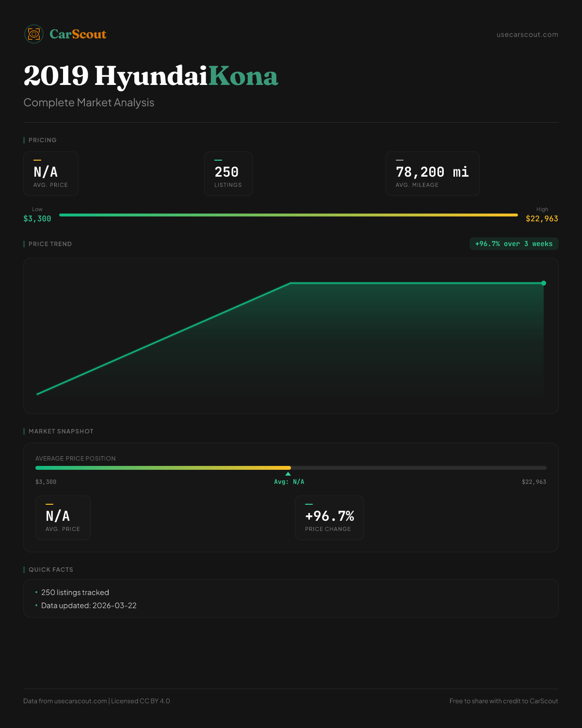Select the N/A Avg. Price card under Pricing
582x728 pixels.
[x=51, y=174]
